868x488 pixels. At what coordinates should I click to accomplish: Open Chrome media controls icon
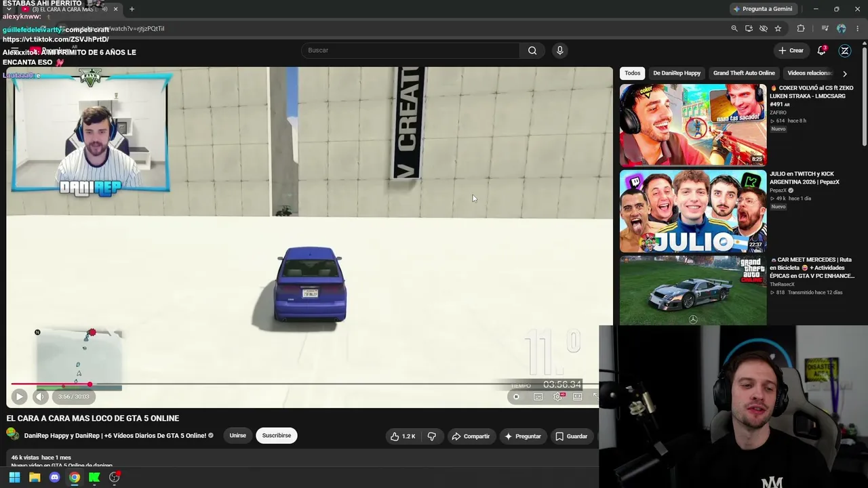(x=825, y=28)
